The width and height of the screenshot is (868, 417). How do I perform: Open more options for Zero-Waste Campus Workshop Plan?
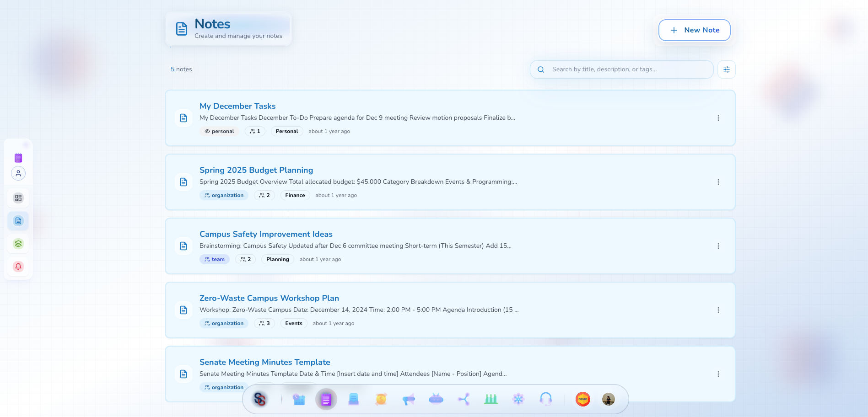(x=718, y=310)
